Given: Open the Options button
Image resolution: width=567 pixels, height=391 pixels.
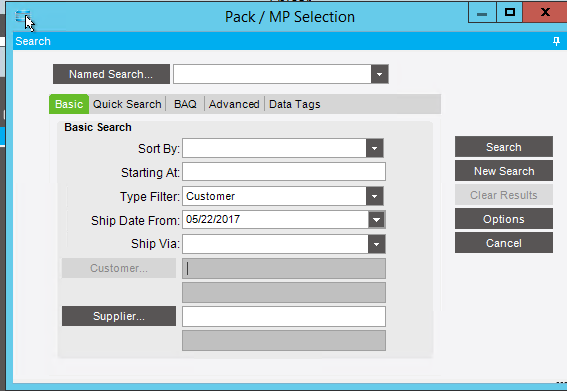Looking at the screenshot, I should click(x=504, y=219).
